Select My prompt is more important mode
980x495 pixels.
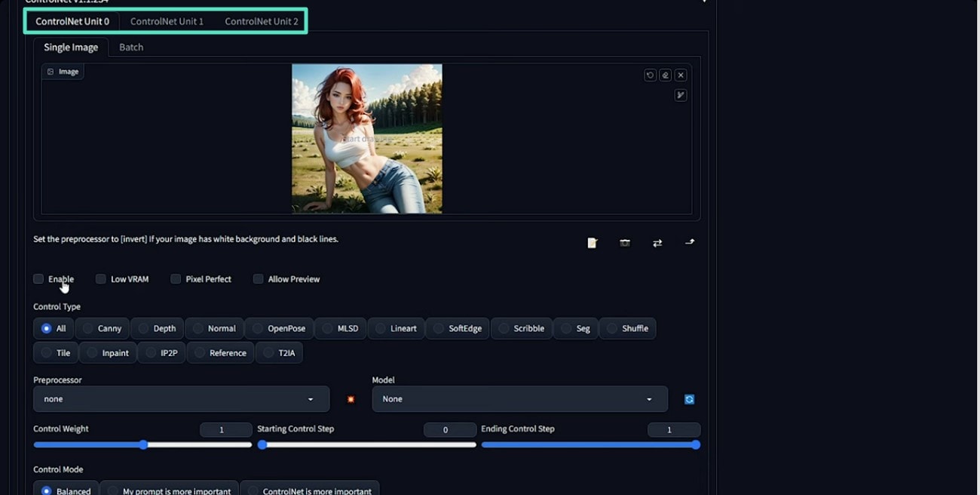(170, 490)
